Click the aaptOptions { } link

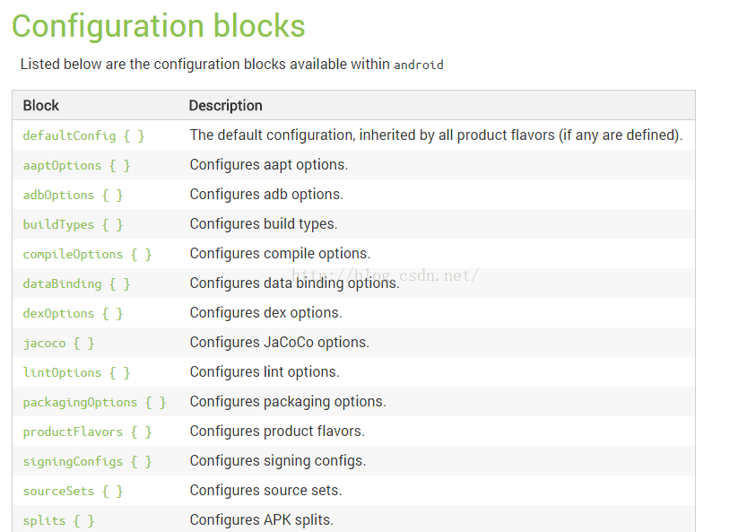tap(76, 165)
